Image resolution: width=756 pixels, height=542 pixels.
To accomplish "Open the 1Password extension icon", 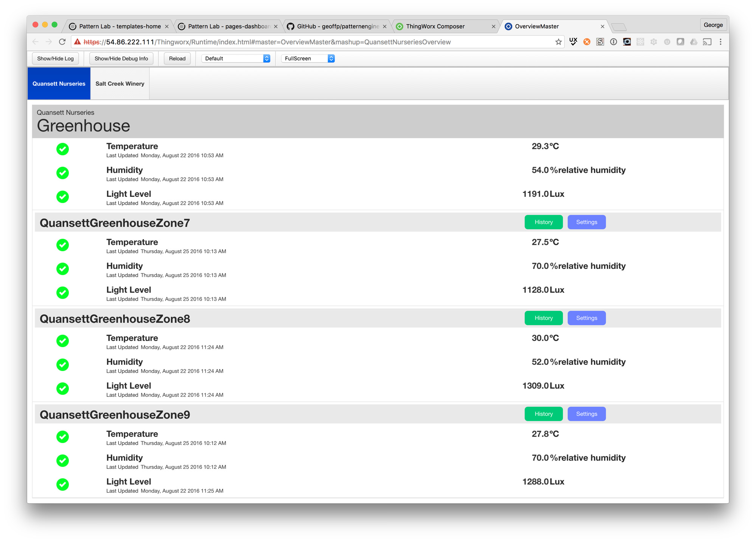I will click(x=613, y=42).
